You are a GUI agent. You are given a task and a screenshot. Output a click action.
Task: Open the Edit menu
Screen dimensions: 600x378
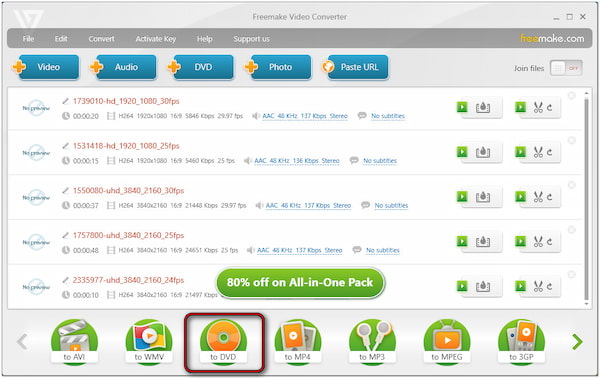(61, 39)
